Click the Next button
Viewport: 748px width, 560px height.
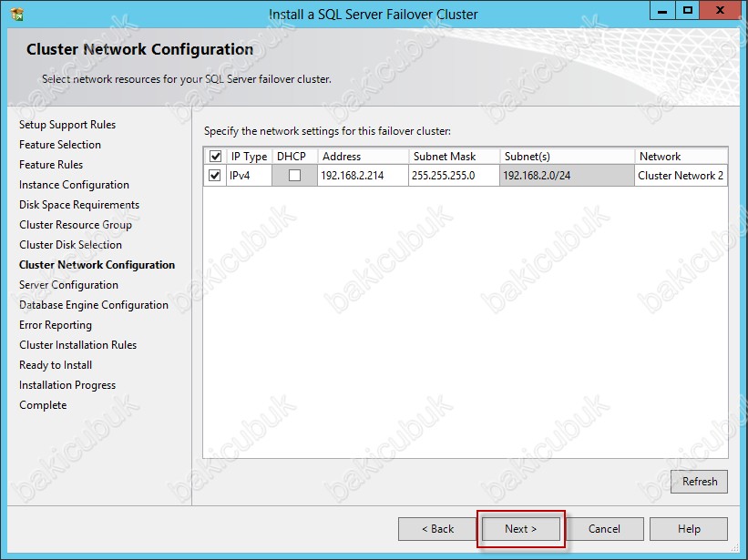click(521, 528)
